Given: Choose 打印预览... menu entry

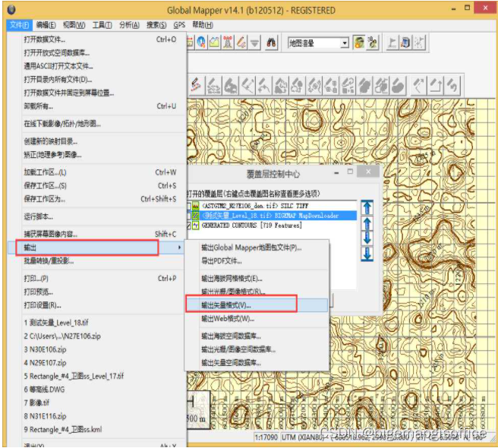Looking at the screenshot, I should [97, 292].
